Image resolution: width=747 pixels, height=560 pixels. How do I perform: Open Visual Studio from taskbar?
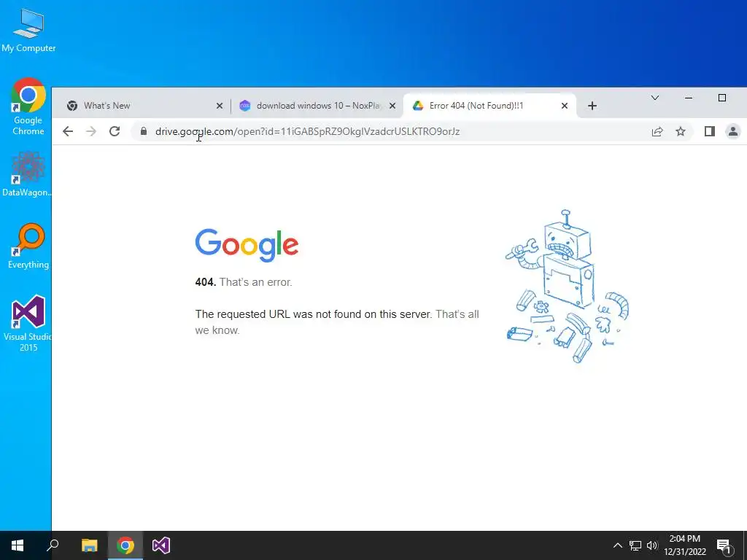(161, 545)
